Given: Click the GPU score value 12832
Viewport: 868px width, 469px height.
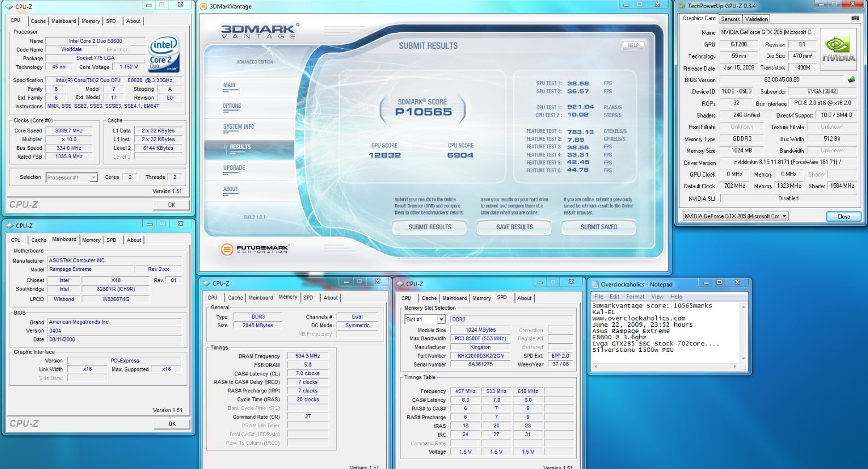Looking at the screenshot, I should click(x=385, y=155).
